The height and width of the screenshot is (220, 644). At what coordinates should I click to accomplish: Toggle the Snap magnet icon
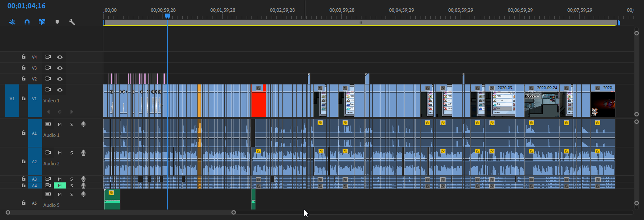(x=27, y=22)
